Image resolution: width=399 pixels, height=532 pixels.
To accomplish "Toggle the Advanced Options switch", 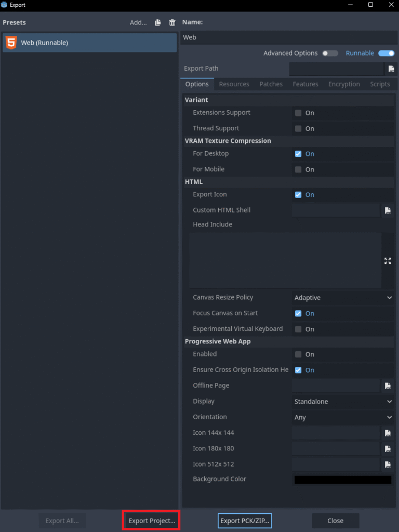I will coord(330,53).
